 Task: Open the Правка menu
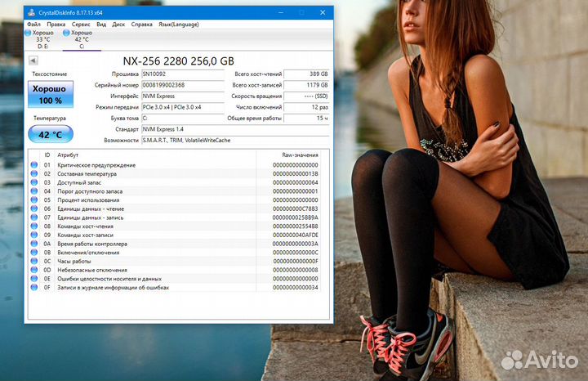(56, 25)
